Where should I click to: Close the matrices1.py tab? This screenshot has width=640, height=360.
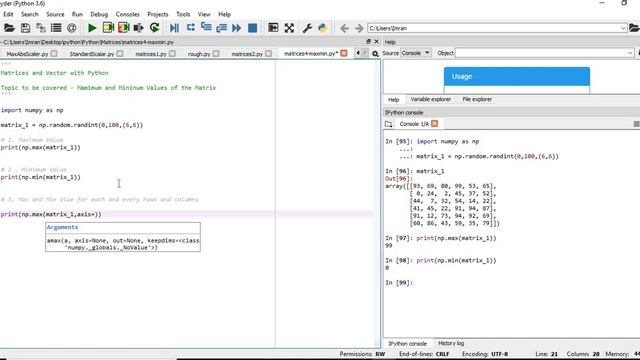pos(172,53)
